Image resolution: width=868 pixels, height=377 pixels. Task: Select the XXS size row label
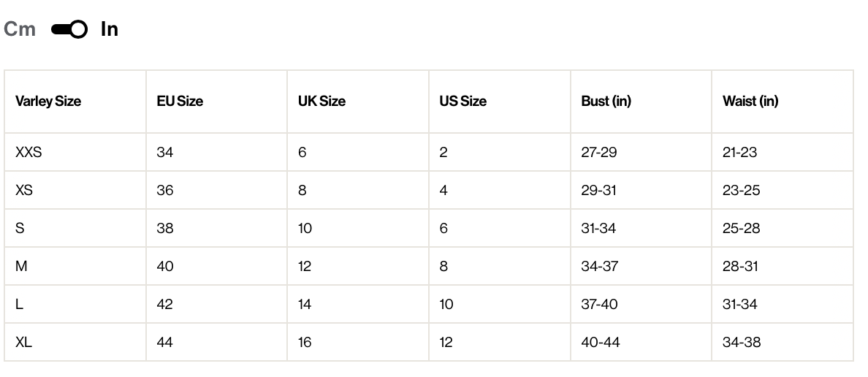[x=28, y=152]
